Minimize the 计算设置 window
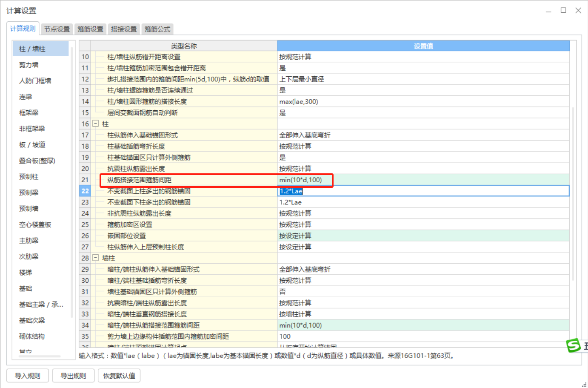The width and height of the screenshot is (588, 388). pyautogui.click(x=548, y=10)
